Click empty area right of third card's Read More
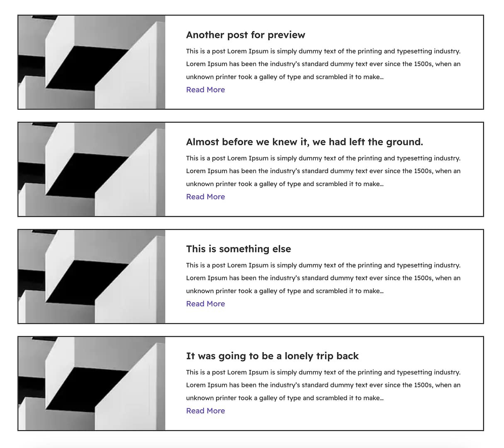Image resolution: width=504 pixels, height=448 pixels. point(353,304)
